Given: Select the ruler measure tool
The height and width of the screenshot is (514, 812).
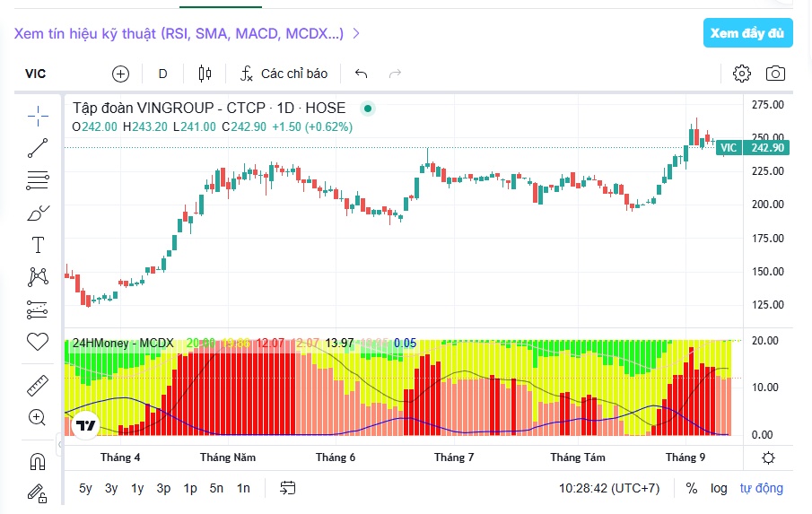Looking at the screenshot, I should [x=38, y=386].
